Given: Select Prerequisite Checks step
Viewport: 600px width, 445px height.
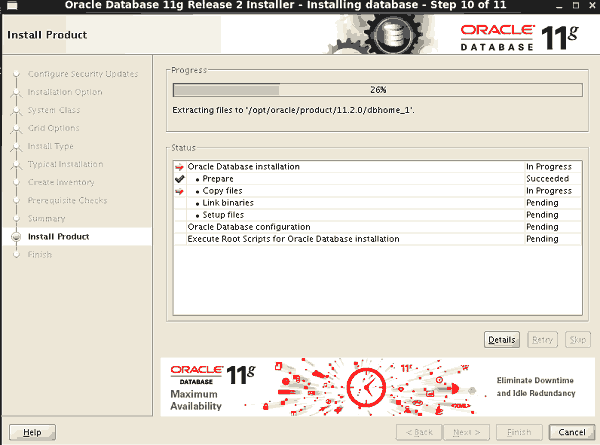Looking at the screenshot, I should coord(67,200).
